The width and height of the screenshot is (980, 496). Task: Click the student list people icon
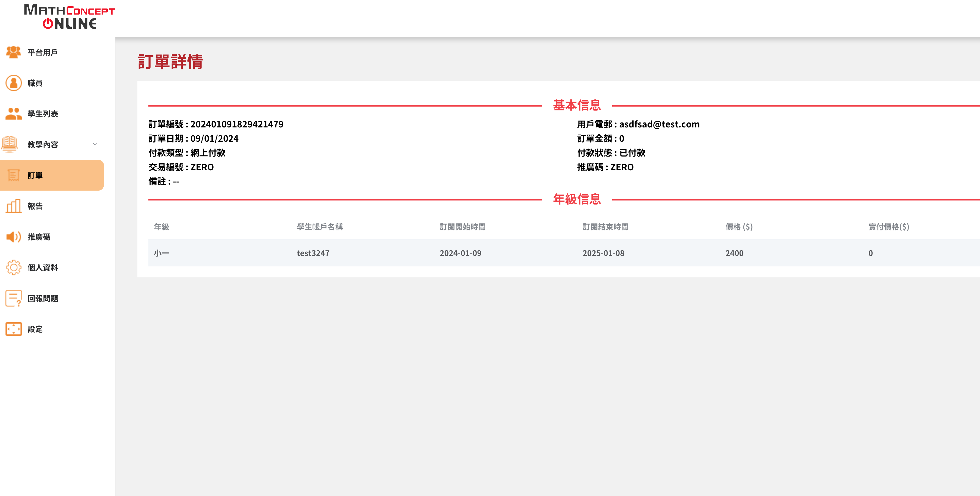pyautogui.click(x=13, y=114)
